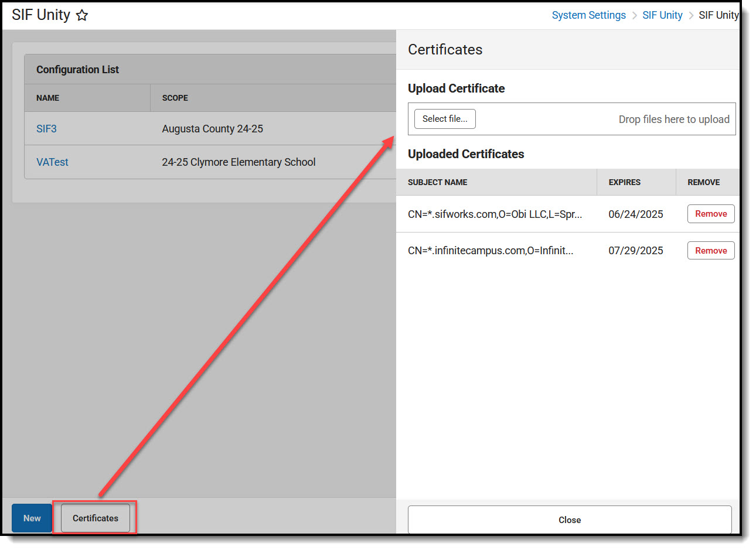Favorite SIF Unity with the star icon
756x550 pixels.
tap(82, 15)
